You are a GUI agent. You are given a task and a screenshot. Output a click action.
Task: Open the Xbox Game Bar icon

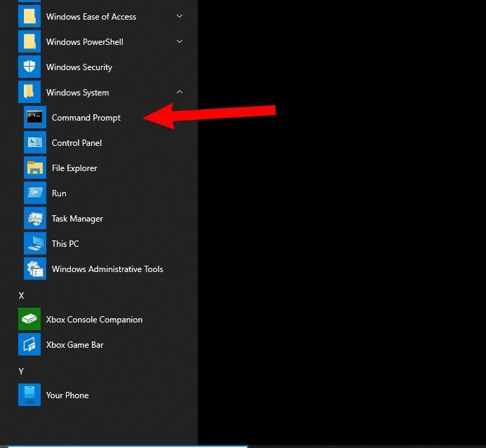(29, 345)
